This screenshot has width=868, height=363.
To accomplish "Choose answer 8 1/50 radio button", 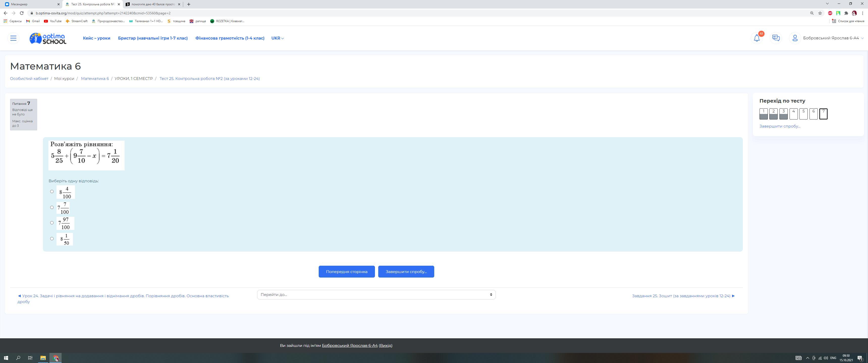I will pyautogui.click(x=52, y=239).
